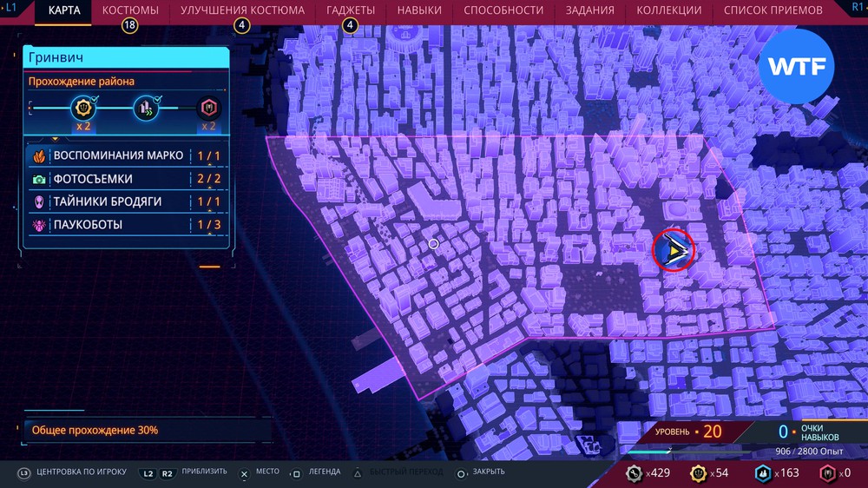
Task: Click the small white circle cursor on map
Action: 434,244
